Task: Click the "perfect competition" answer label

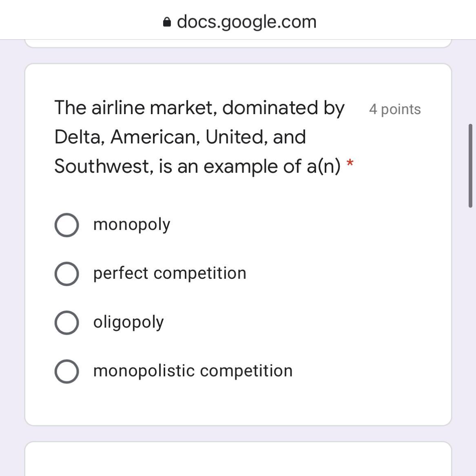Action: [x=170, y=273]
